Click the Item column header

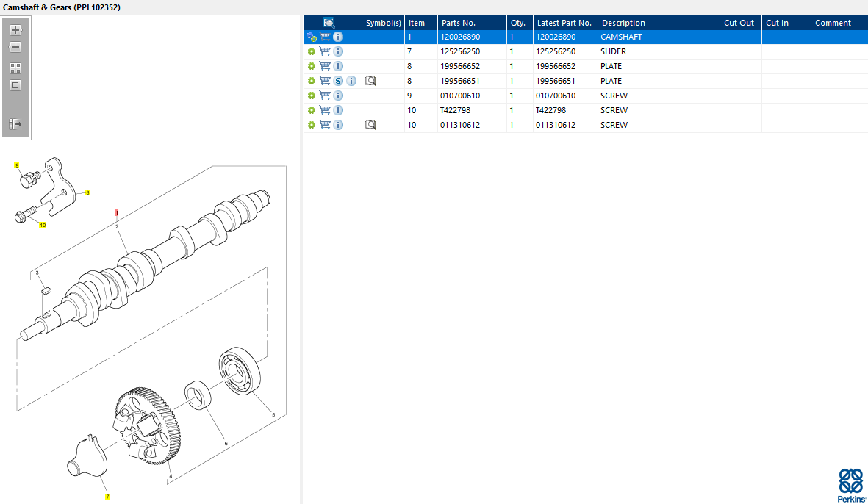tap(420, 23)
